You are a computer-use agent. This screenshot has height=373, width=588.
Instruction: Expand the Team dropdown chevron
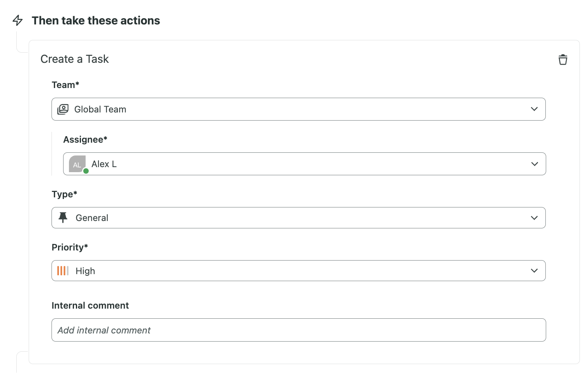point(534,109)
